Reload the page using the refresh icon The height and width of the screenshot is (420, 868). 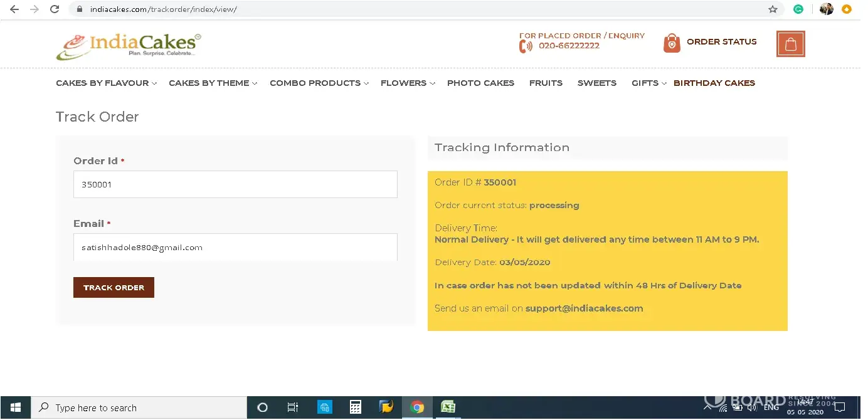coord(55,9)
